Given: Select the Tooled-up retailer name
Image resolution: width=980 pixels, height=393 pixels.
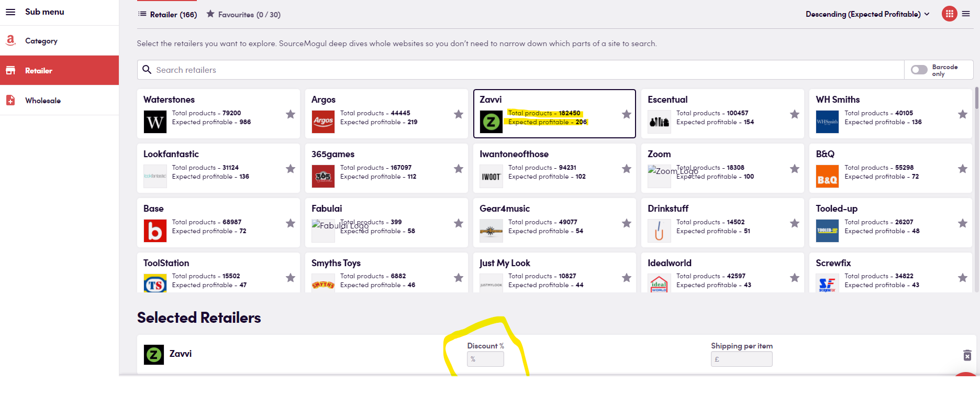Looking at the screenshot, I should click(837, 209).
